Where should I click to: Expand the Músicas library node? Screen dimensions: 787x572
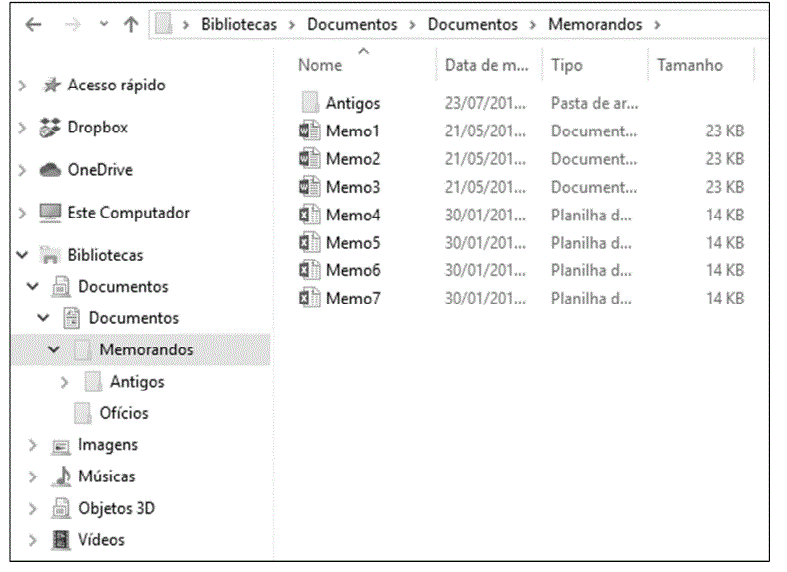point(33,477)
